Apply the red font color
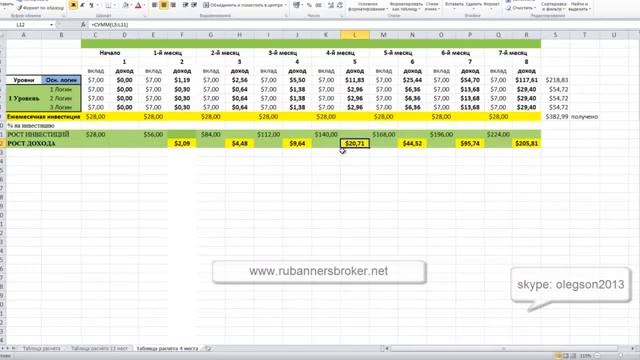Viewport: 640px width, 360px height. point(138,5)
